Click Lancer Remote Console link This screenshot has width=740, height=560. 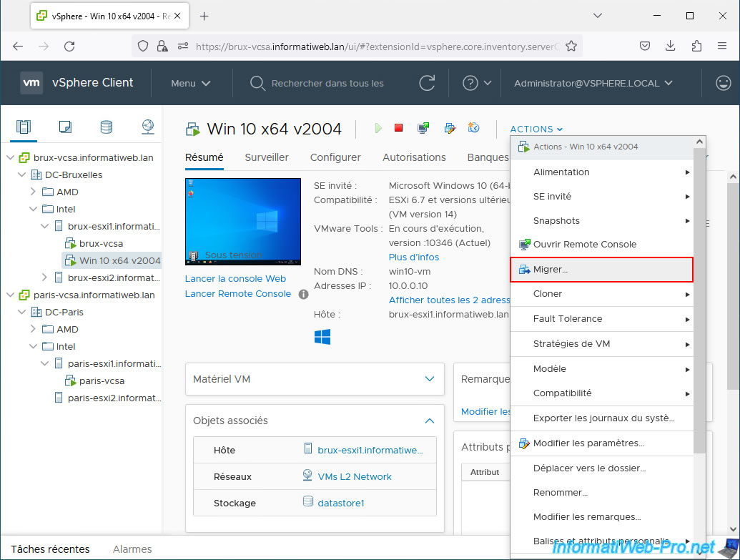(x=238, y=294)
